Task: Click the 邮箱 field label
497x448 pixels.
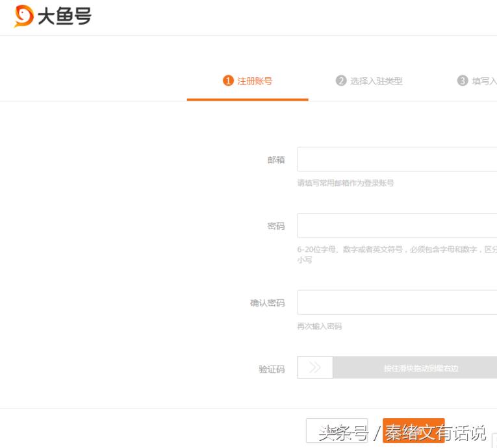Action: tap(276, 160)
